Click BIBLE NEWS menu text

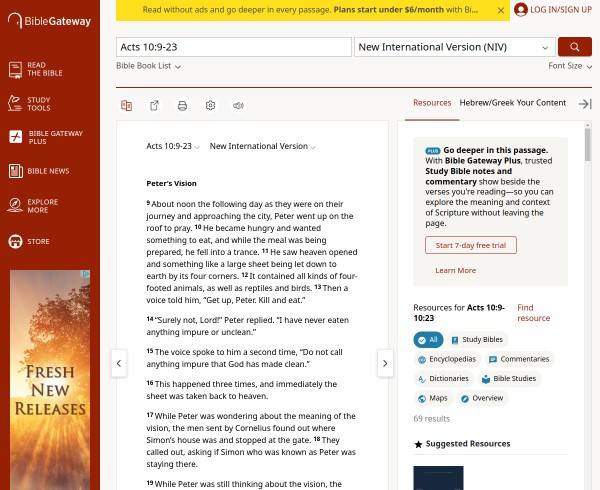pyautogui.click(x=48, y=171)
